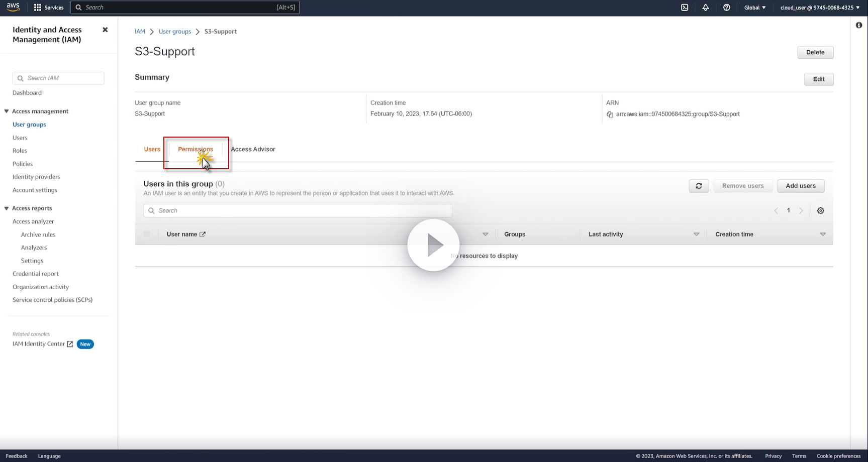
Task: Go to next page of users
Action: click(x=801, y=210)
